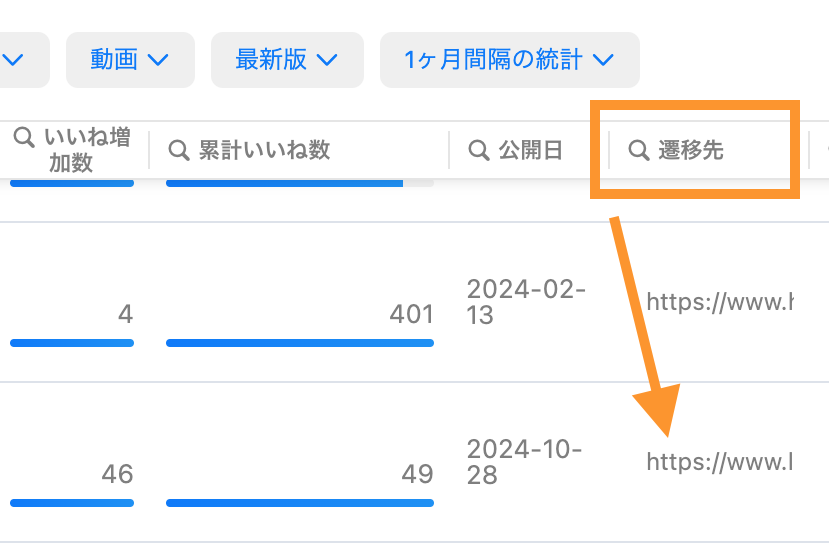Screen dimensions: 829x546
Task: Expand the 最新版 dropdown
Action: pos(287,60)
